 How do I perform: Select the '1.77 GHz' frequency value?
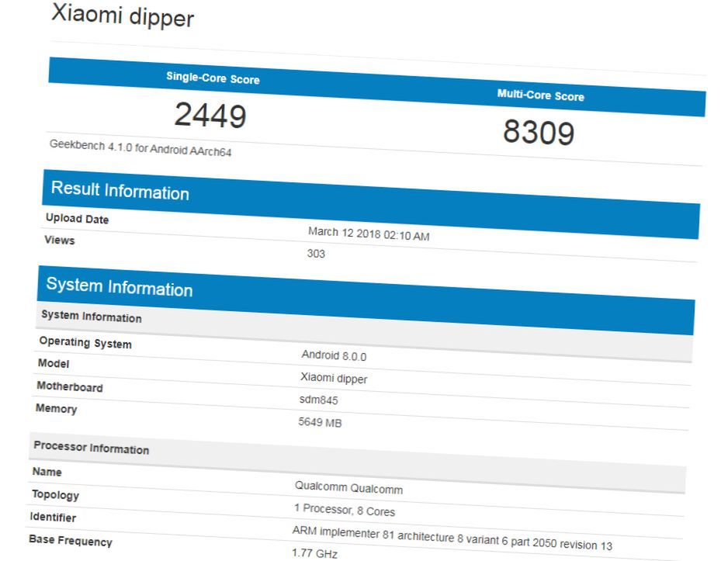click(314, 553)
